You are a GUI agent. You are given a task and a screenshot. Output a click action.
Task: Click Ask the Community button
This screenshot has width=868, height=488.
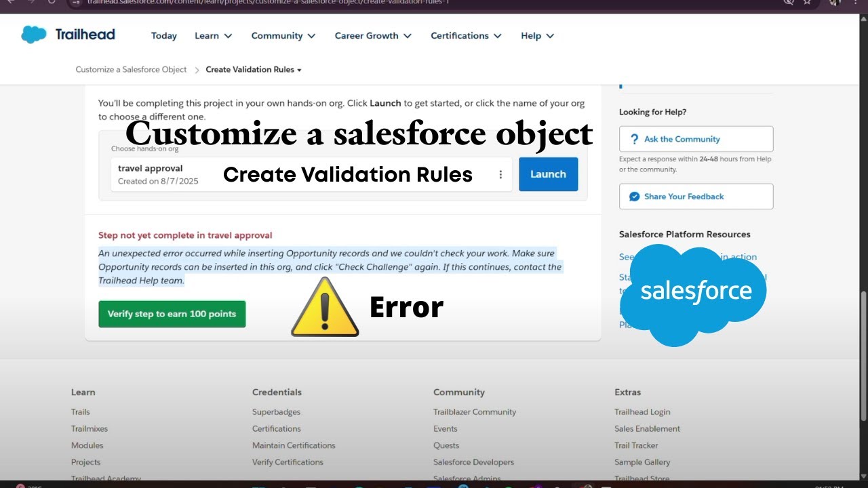tap(696, 139)
